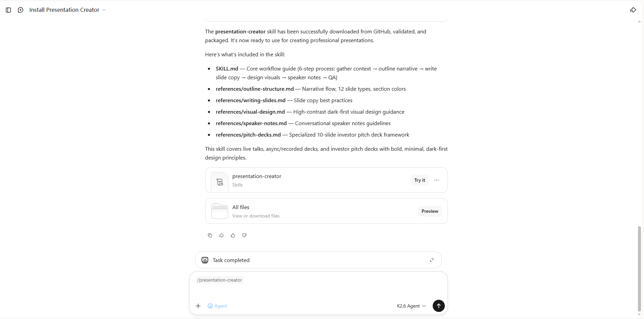Share this response via arrow icon

tap(221, 235)
